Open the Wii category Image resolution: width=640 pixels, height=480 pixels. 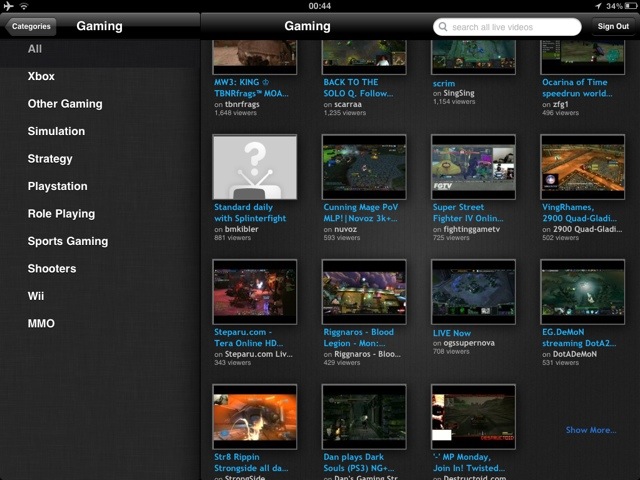[100, 296]
